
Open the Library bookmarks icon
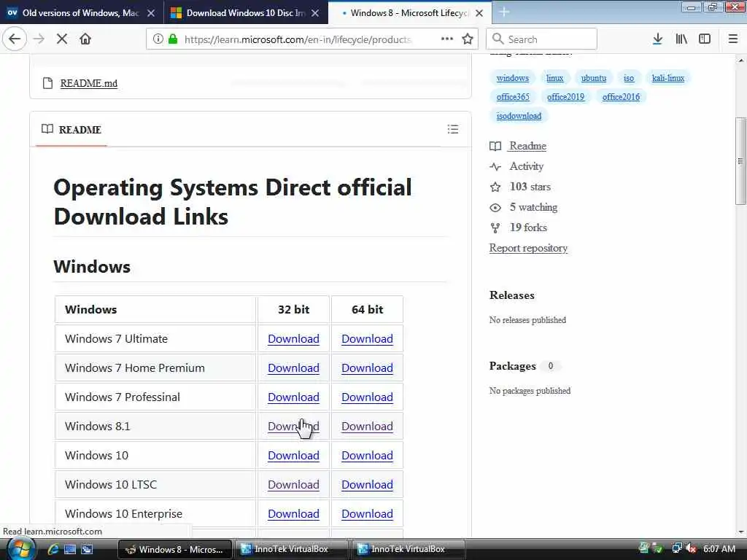click(x=681, y=39)
